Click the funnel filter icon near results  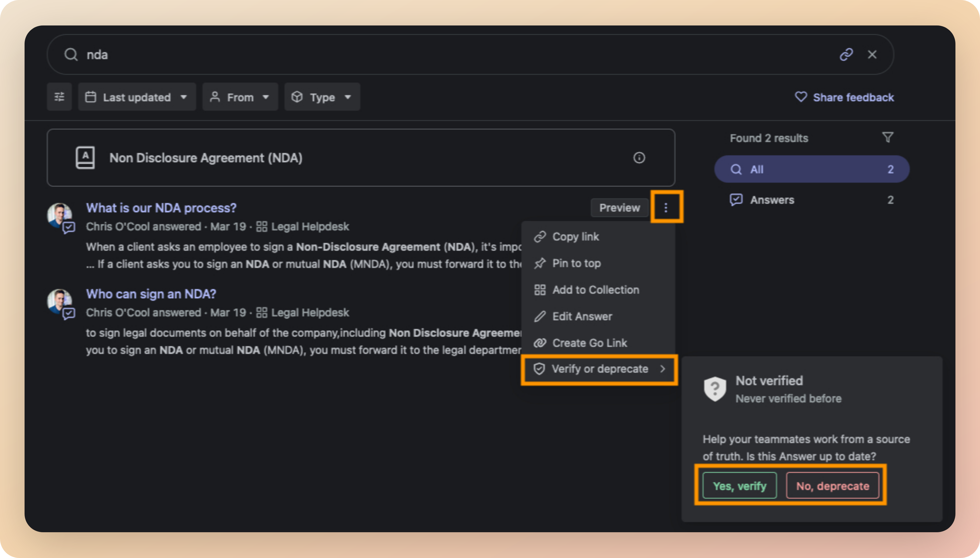[x=888, y=137]
